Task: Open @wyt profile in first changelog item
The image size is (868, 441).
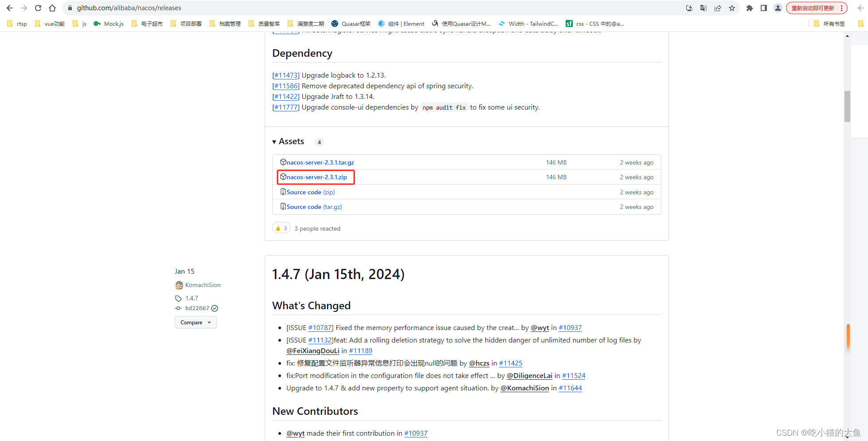Action: [540, 328]
